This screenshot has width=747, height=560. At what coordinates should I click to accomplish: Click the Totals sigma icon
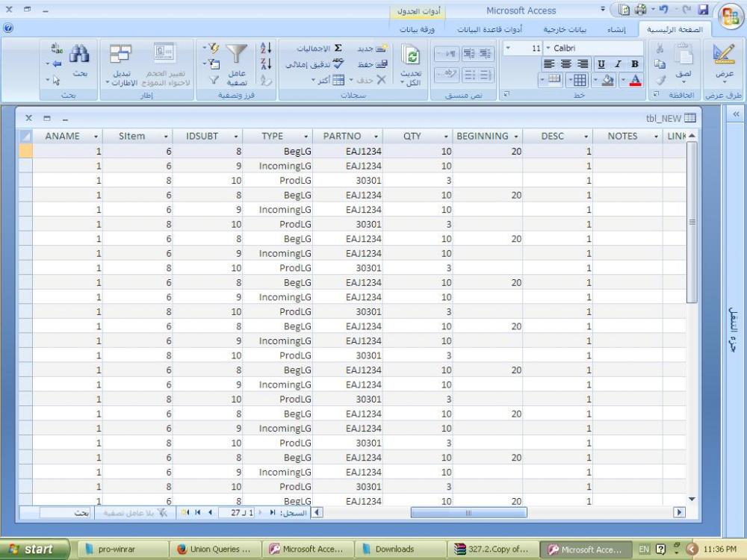[338, 49]
